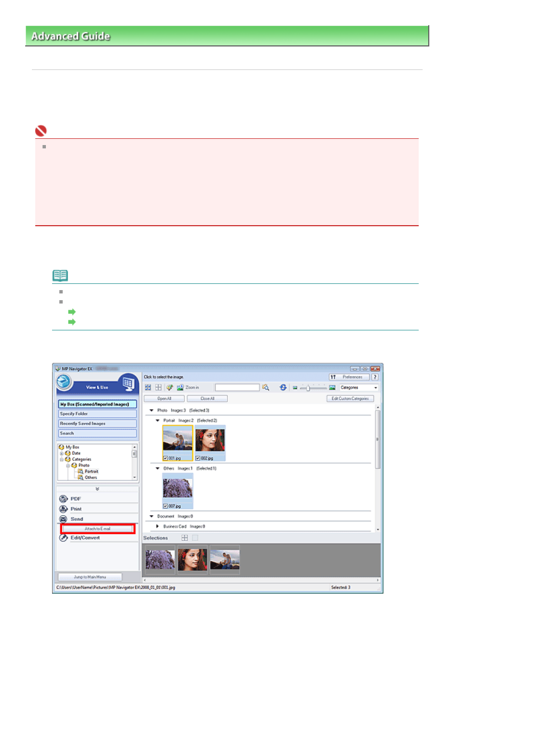This screenshot has height=756, width=534.
Task: Expand the Date node in tree
Action: point(62,454)
